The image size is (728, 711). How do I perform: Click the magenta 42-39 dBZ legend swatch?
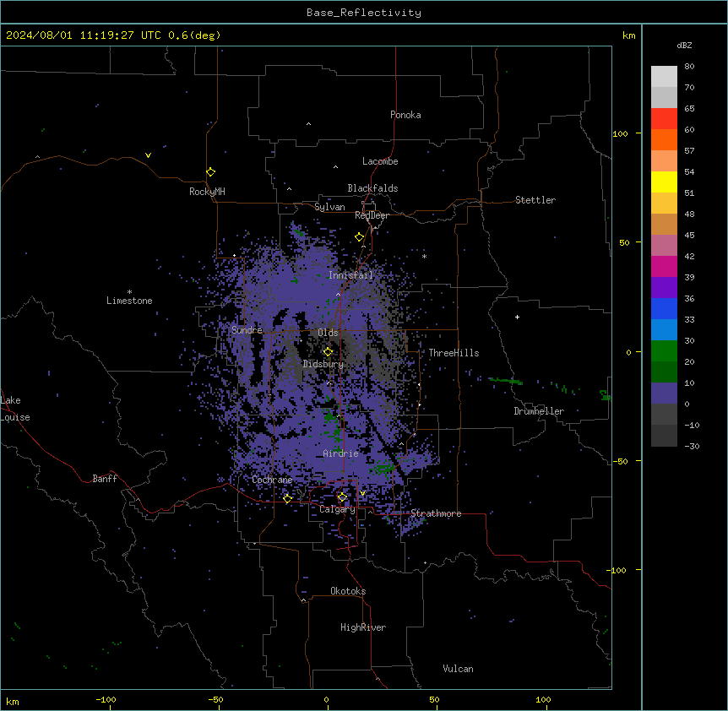point(664,266)
